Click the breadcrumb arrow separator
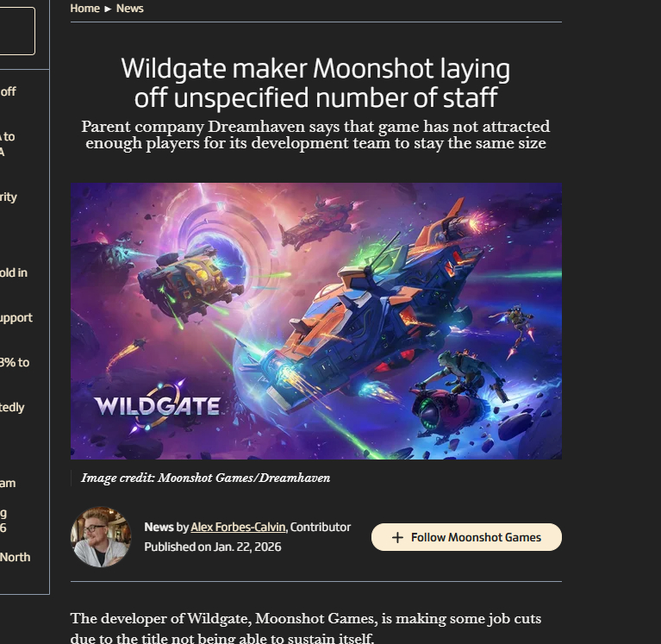Viewport: 661px width, 644px height. point(108,9)
